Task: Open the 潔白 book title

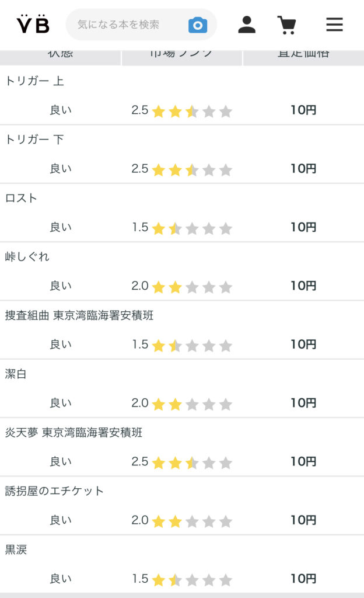Action: point(16,374)
